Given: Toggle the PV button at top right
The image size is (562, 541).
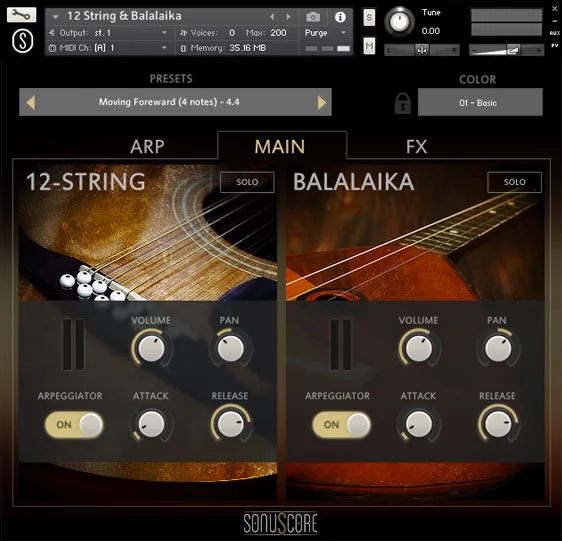Looking at the screenshot, I should (x=554, y=46).
